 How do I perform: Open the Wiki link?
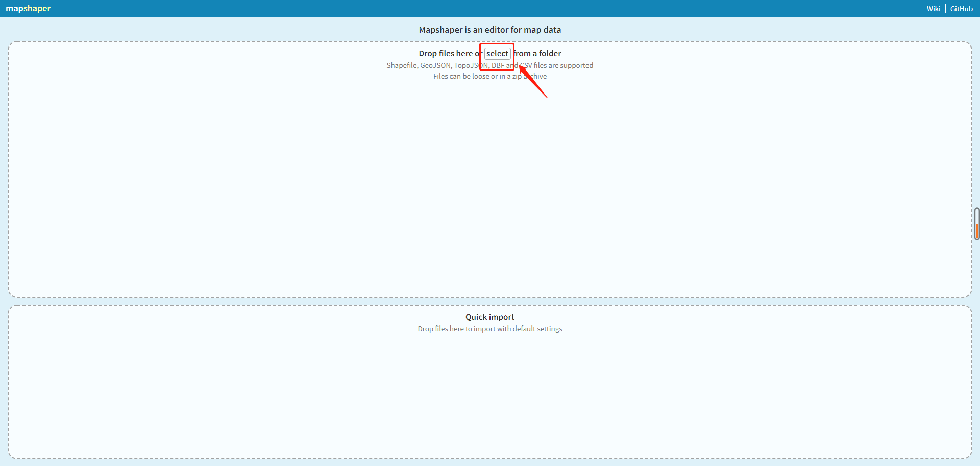pyautogui.click(x=933, y=9)
